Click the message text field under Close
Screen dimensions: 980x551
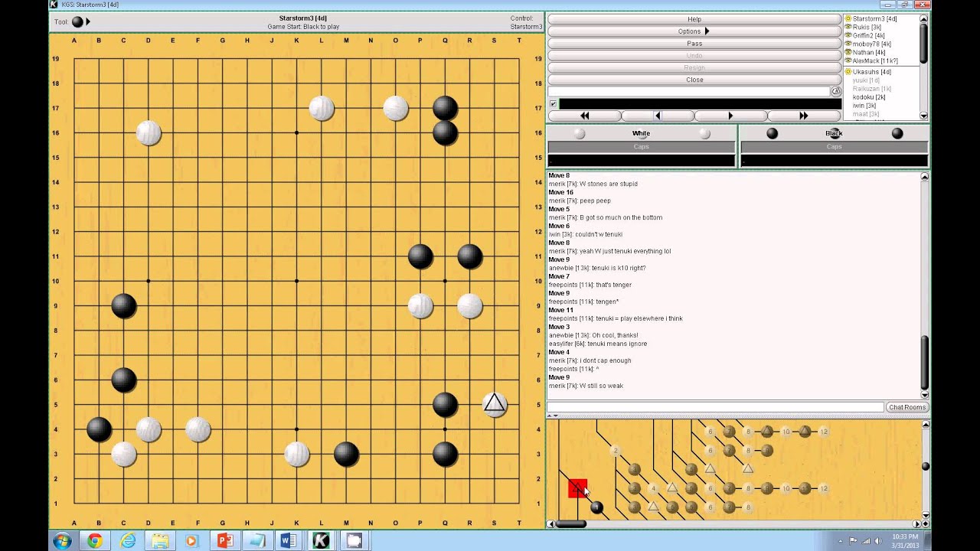point(689,92)
